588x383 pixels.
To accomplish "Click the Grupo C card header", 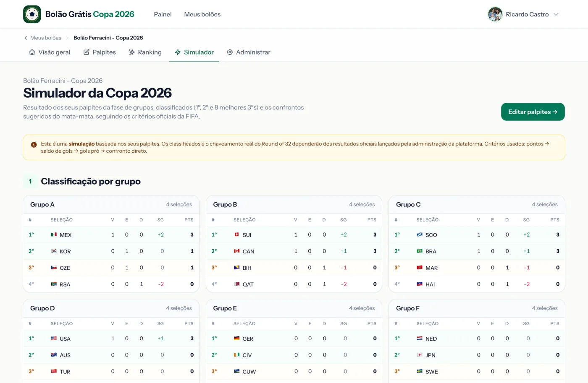I will [477, 204].
